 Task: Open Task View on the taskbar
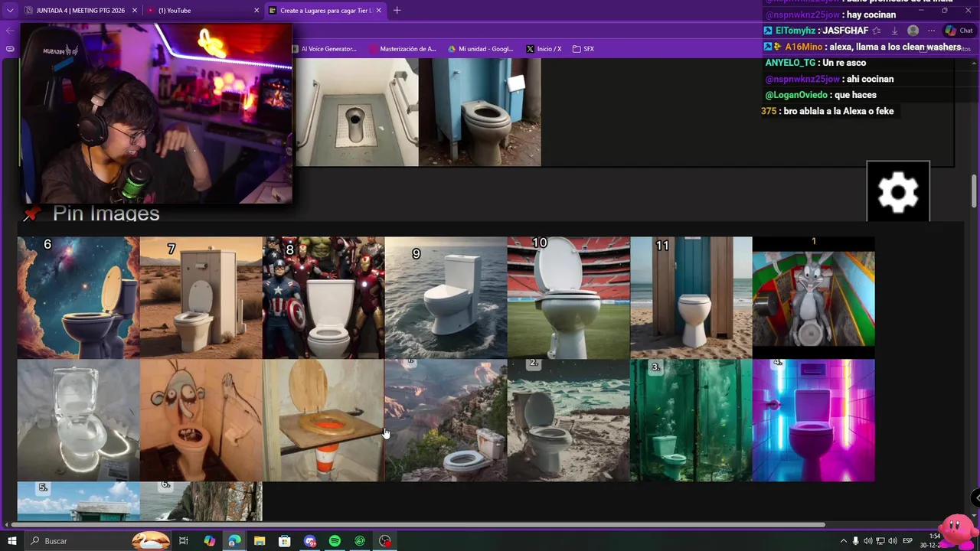(184, 541)
